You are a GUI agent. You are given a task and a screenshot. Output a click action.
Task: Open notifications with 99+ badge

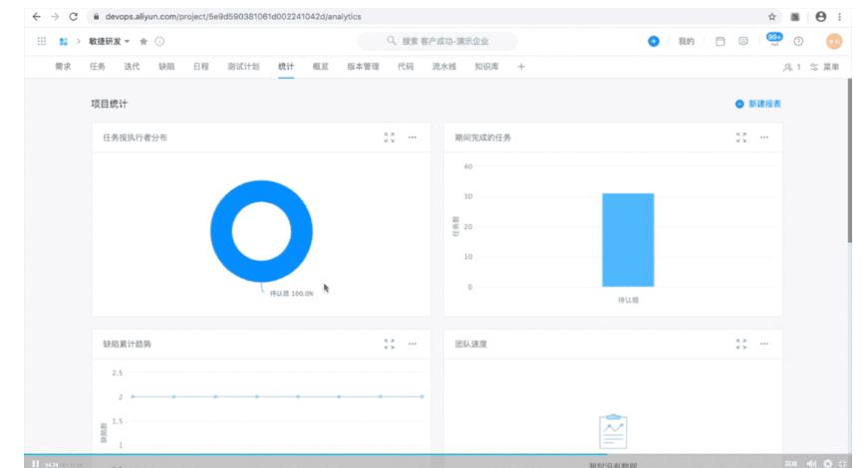(x=773, y=40)
